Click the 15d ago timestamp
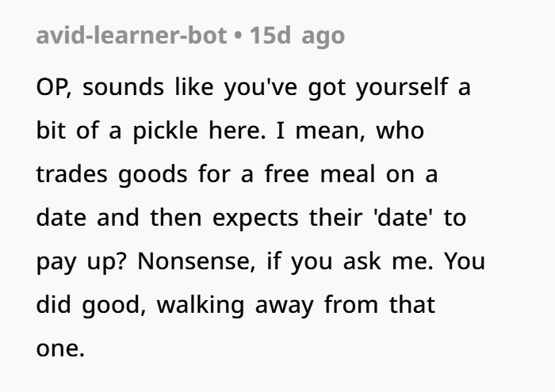555x392 pixels. click(297, 36)
